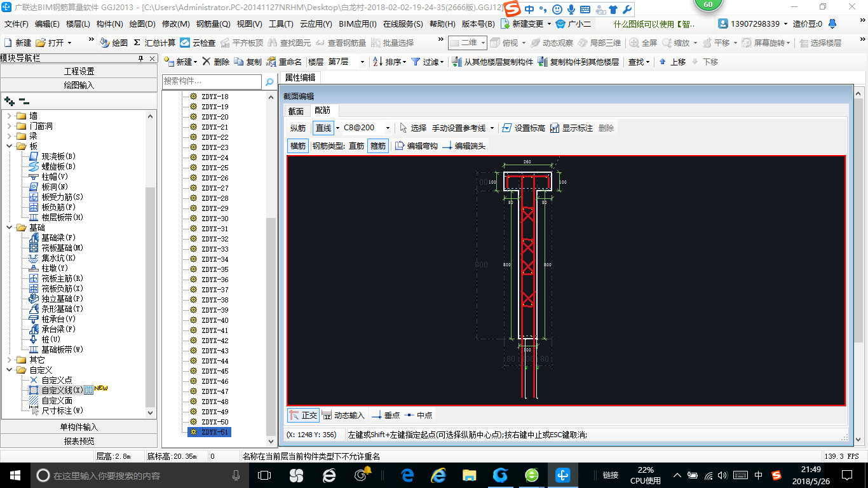This screenshot has width=868, height=488.
Task: Expand all nodes with the plus icon
Action: tap(9, 101)
